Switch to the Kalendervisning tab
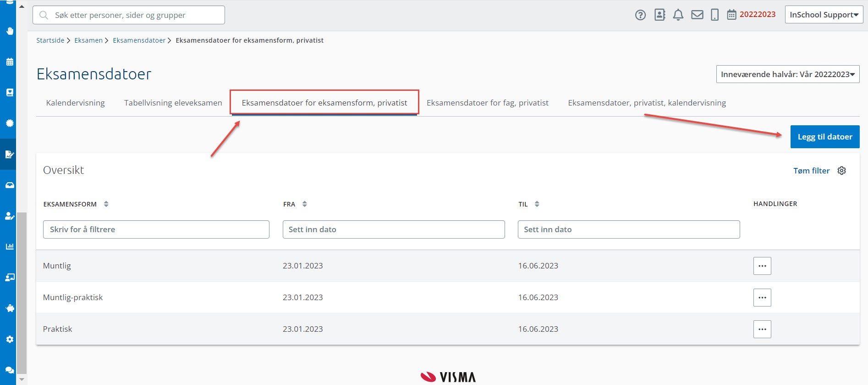The width and height of the screenshot is (868, 385). click(x=75, y=103)
